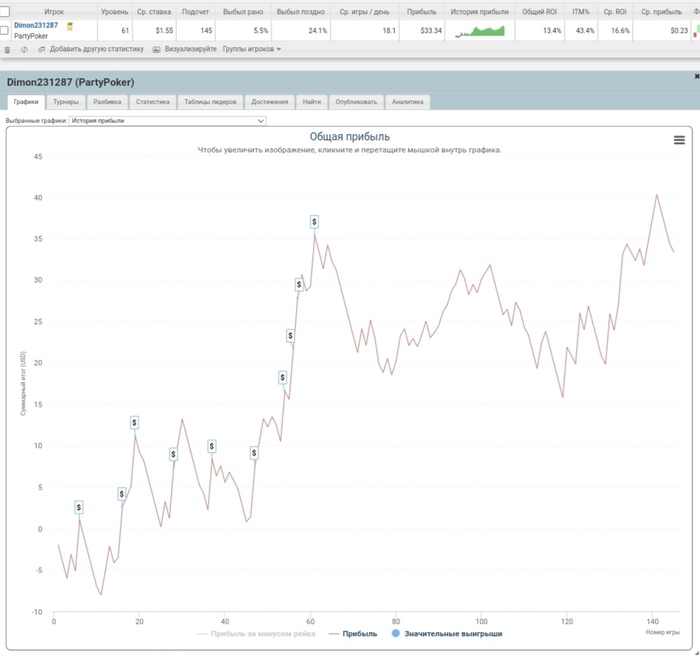Click the $1.55 average stake cell
700x655 pixels.
tap(154, 30)
